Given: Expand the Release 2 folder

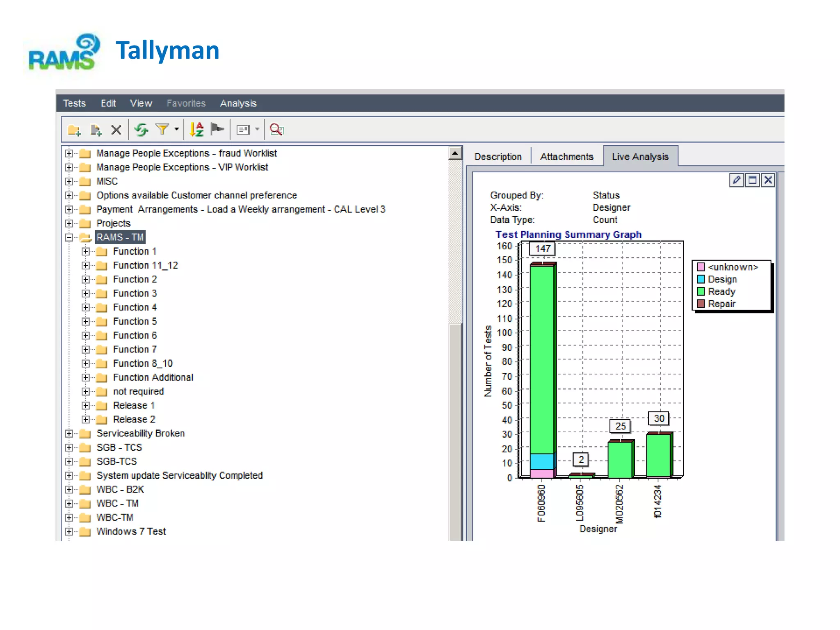Looking at the screenshot, I should point(85,420).
